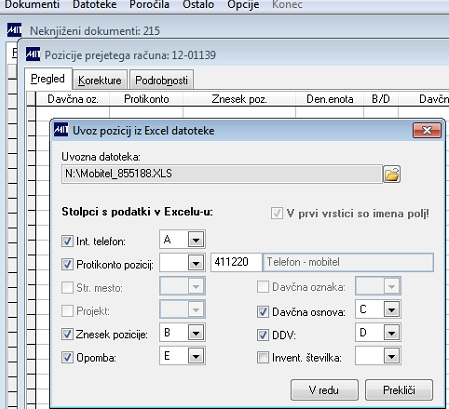Open Davčna osnova column dropdown
The width and height of the screenshot is (449, 409).
coord(391,310)
